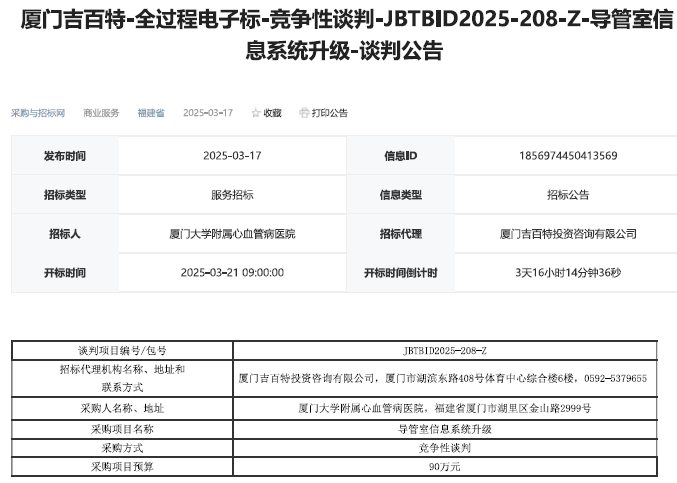677x483 pixels.
Task: Open the 福建省 region link
Action: coord(151,113)
